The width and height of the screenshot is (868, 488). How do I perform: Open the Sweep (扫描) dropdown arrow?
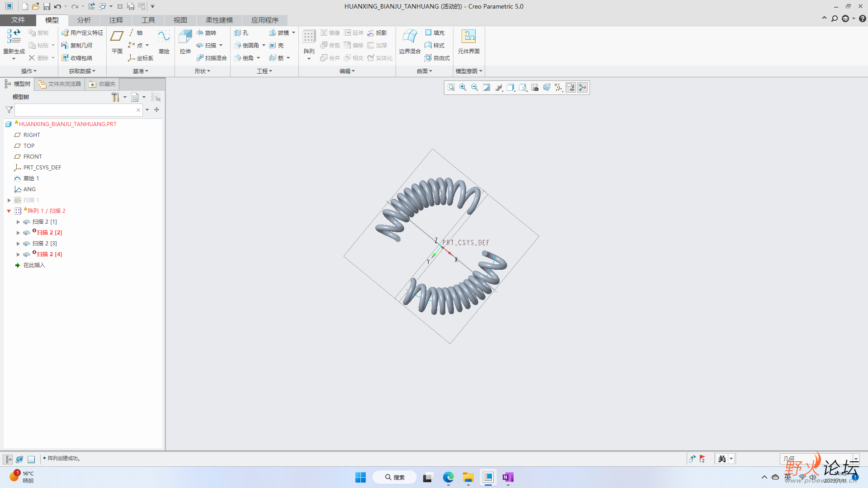pyautogui.click(x=221, y=45)
